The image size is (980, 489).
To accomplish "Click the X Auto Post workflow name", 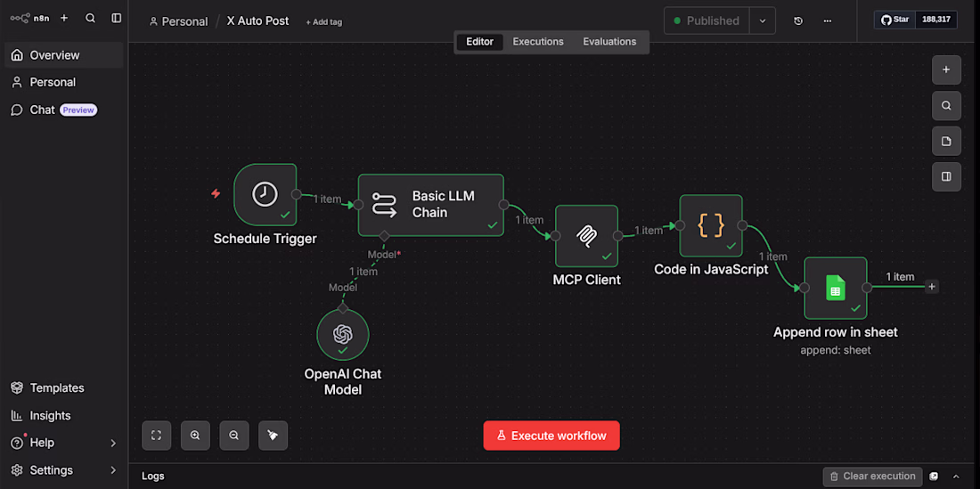I will click(258, 20).
